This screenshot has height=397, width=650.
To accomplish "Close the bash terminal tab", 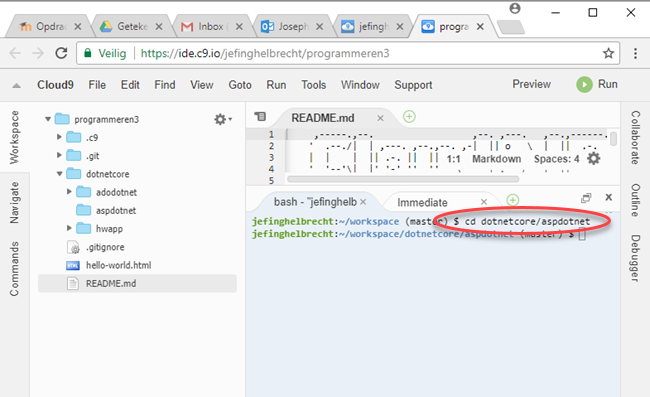I will point(363,202).
